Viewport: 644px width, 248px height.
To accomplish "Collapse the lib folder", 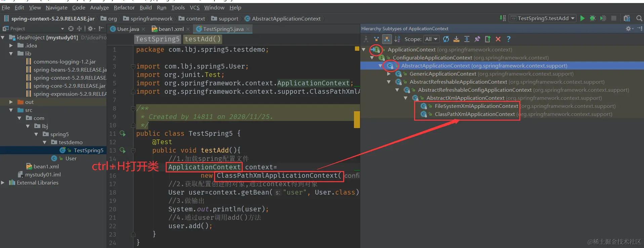I will coord(11,53).
